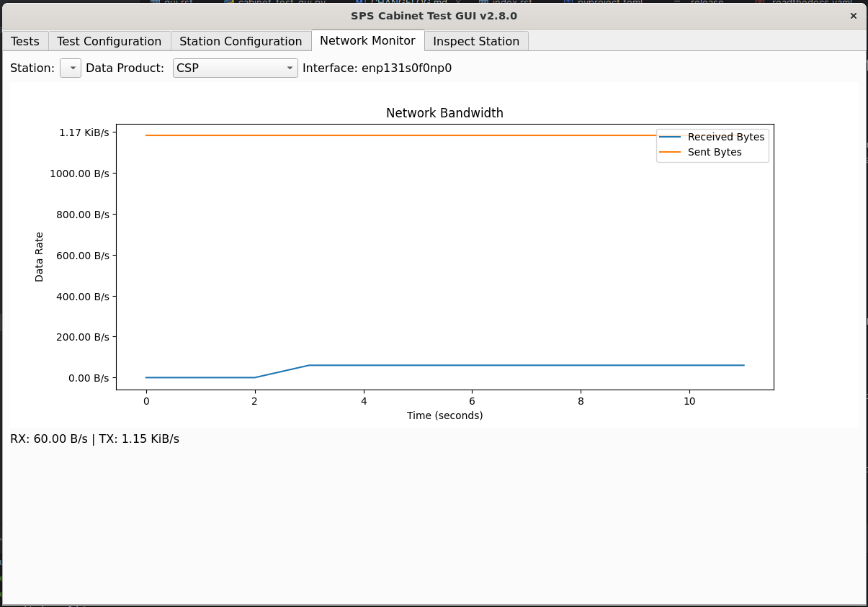Close the SPS Cabinet Test GUI window
The height and width of the screenshot is (607, 868).
[x=854, y=15]
